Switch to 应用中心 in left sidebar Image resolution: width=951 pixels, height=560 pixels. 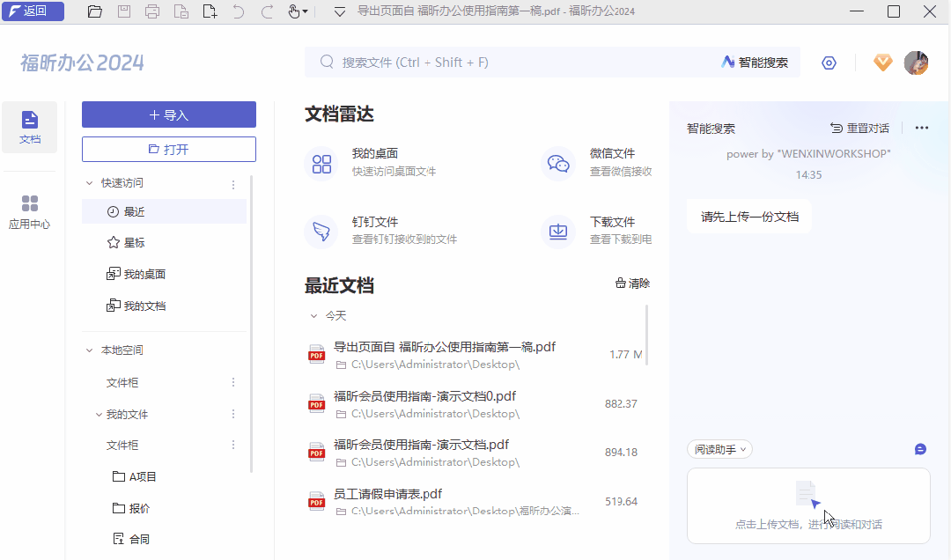(29, 211)
